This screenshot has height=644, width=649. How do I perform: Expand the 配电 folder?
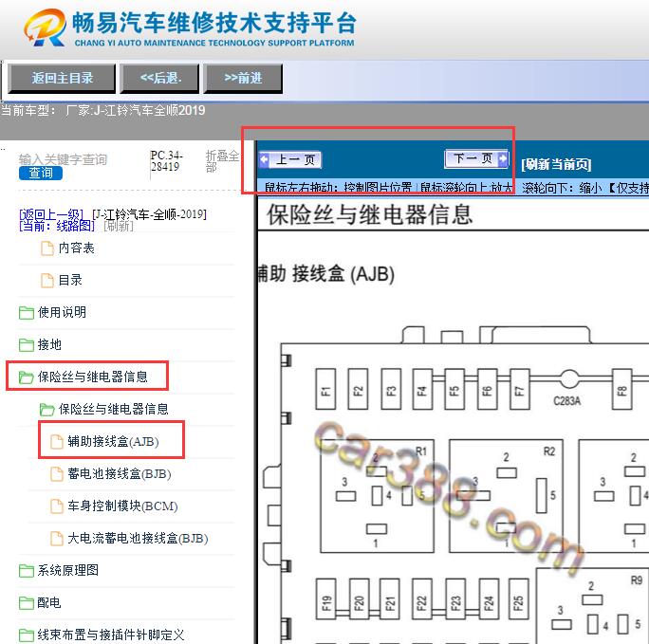tap(49, 602)
